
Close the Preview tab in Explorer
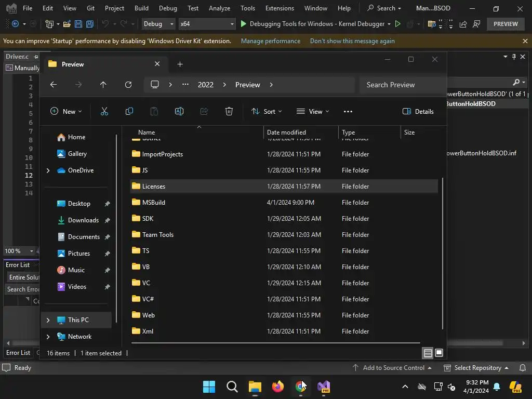(157, 64)
